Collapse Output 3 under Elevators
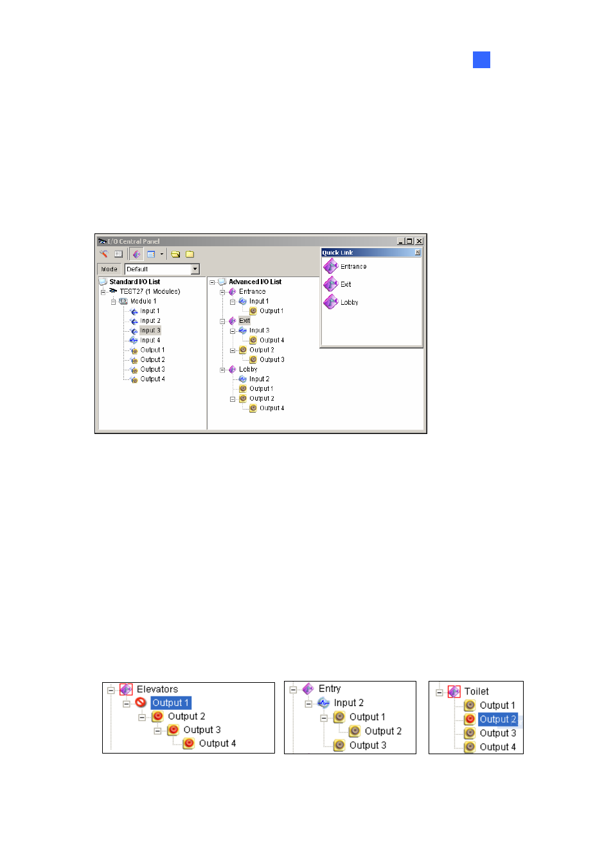This screenshot has height=868, width=613. [157, 730]
